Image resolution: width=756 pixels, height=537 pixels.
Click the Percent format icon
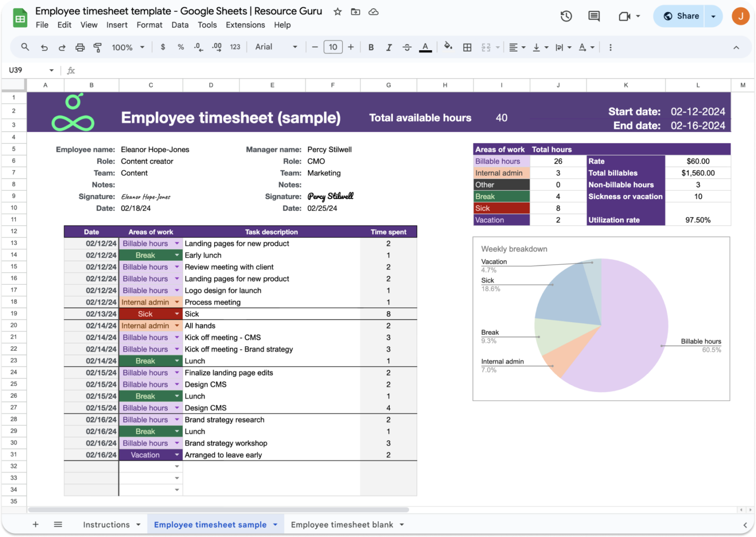(x=181, y=47)
